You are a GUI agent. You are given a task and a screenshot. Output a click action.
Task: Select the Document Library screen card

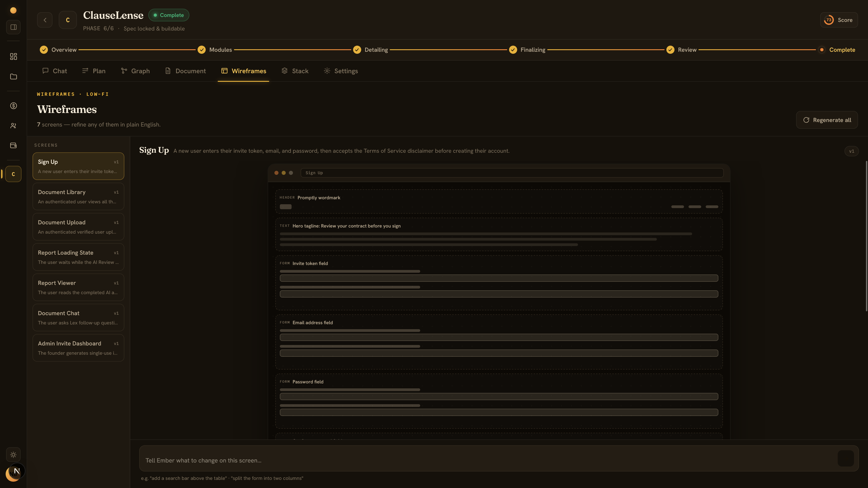[78, 197]
